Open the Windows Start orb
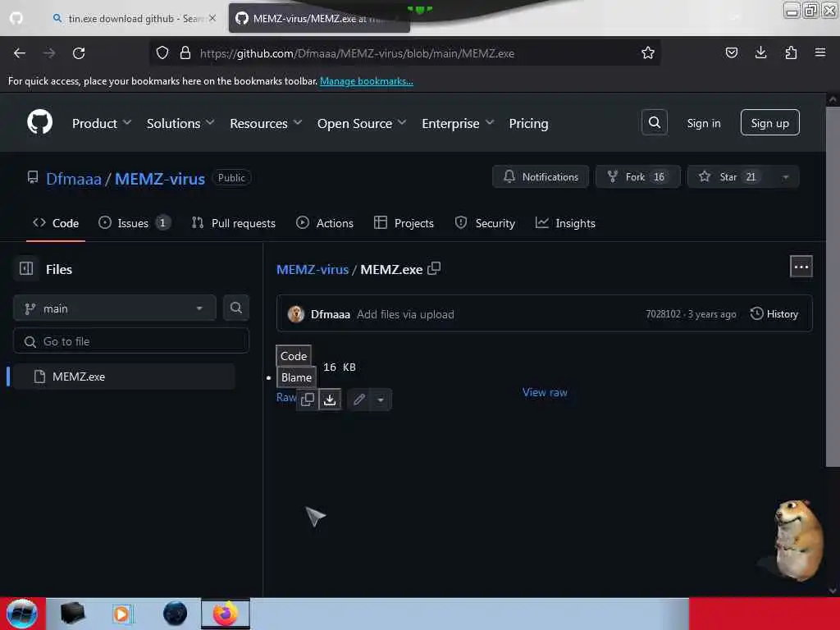The width and height of the screenshot is (840, 630). 22,614
